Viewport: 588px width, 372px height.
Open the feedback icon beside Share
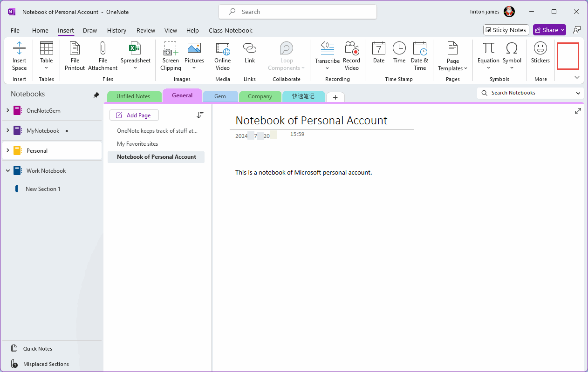pos(577,30)
